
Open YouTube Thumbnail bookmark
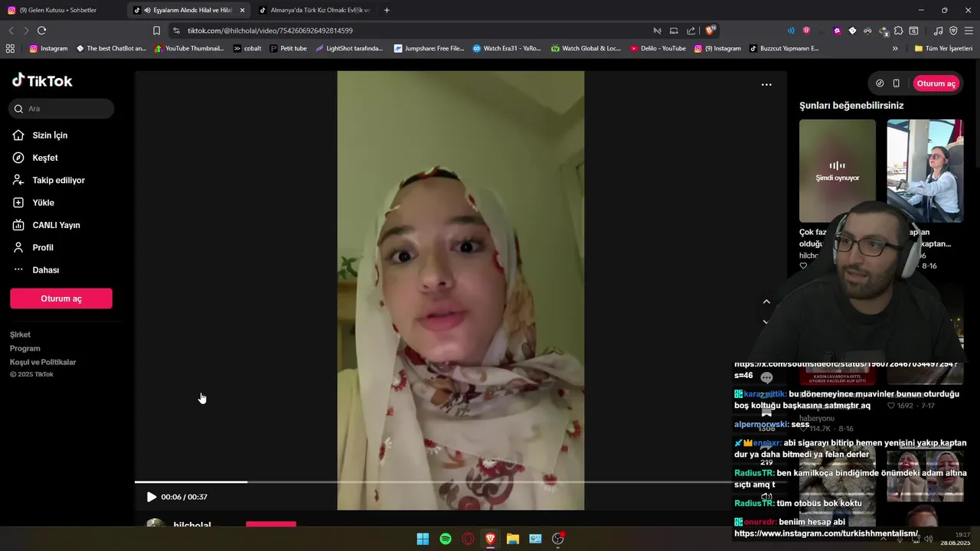tap(189, 48)
